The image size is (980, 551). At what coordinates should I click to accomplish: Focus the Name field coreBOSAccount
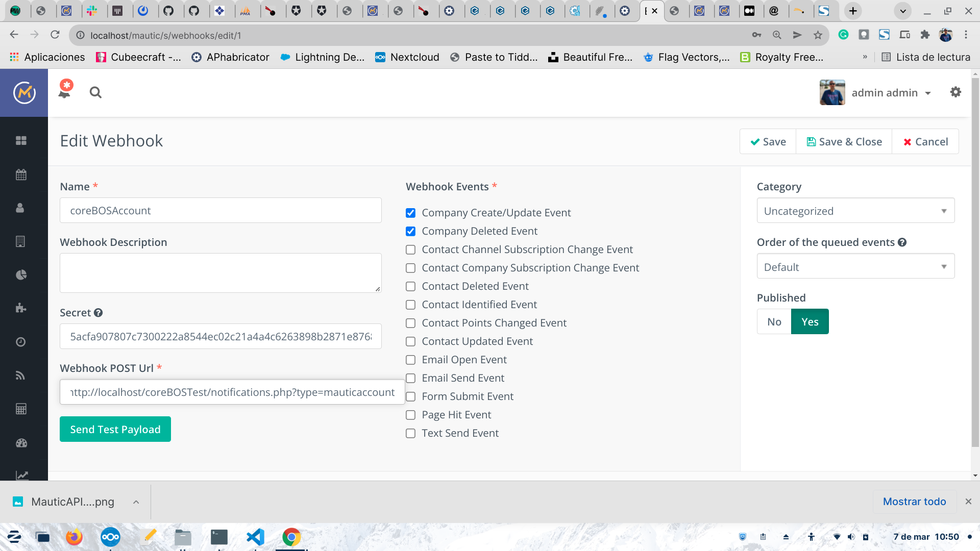click(220, 210)
